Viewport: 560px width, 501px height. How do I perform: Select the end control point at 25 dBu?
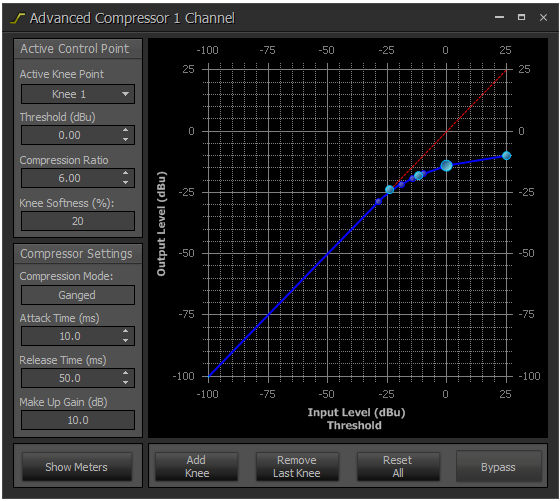[x=506, y=155]
